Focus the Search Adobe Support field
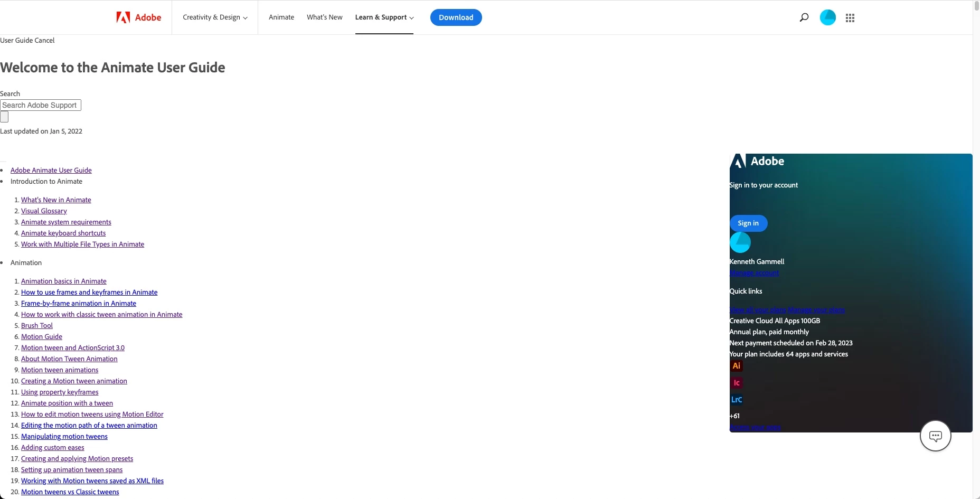980x499 pixels. (41, 105)
